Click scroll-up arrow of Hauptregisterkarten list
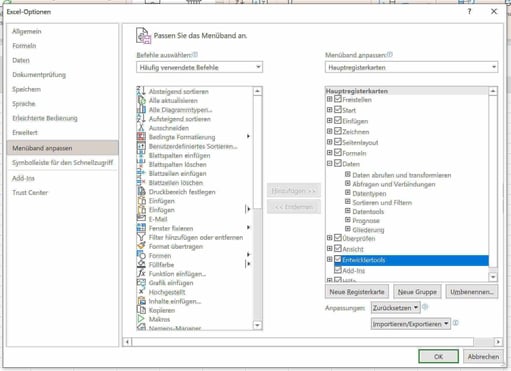 493,91
